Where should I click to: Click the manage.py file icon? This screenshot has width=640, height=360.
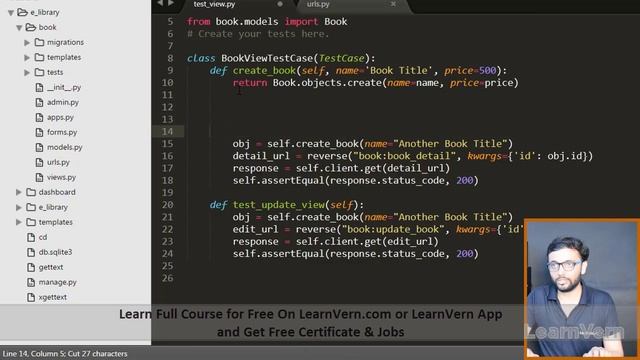31,282
